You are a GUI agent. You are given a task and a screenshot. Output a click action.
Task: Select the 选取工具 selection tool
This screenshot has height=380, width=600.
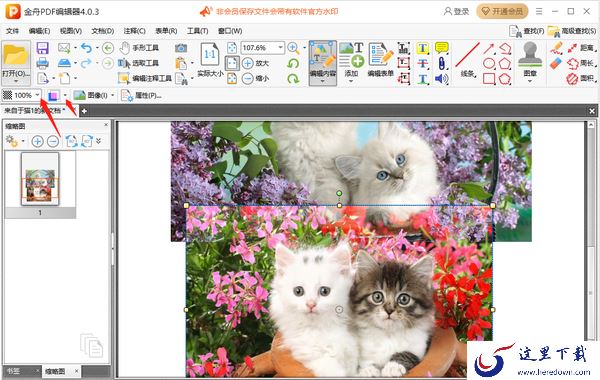click(x=138, y=63)
